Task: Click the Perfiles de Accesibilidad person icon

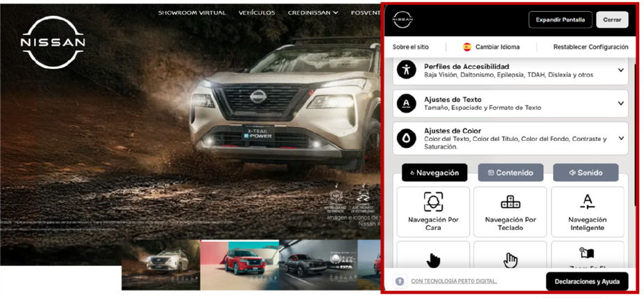Action: click(406, 70)
